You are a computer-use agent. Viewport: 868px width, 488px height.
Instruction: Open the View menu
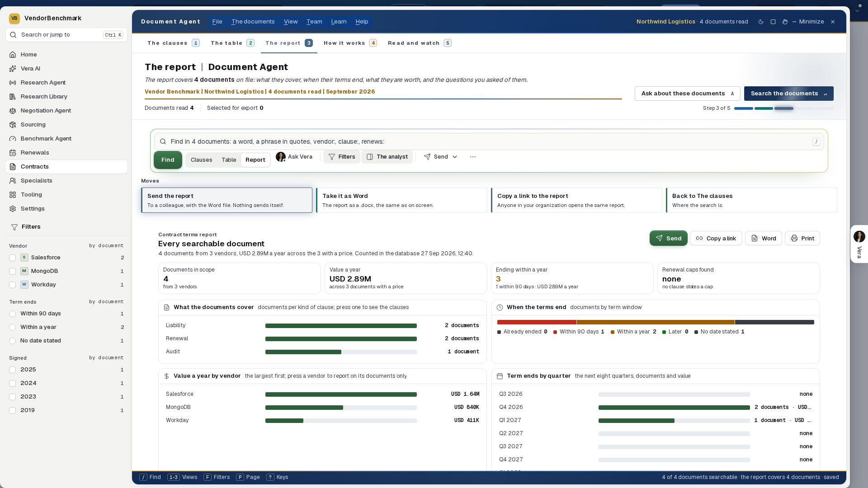click(x=291, y=22)
